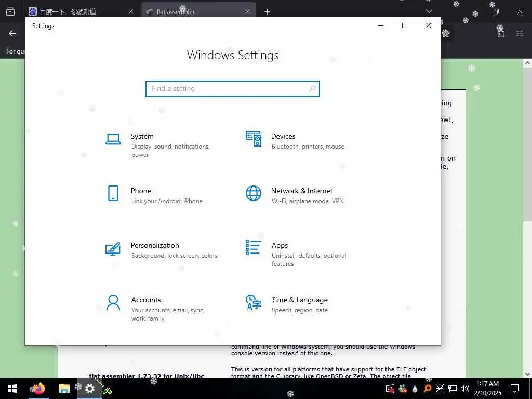Click the scrollbar up arrow in Firefox
The image size is (532, 399).
(x=527, y=63)
